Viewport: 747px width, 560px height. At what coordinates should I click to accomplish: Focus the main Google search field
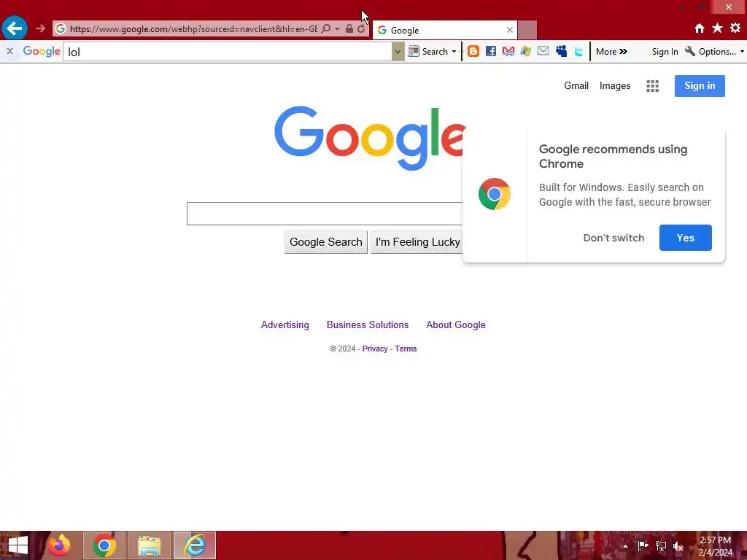click(325, 214)
